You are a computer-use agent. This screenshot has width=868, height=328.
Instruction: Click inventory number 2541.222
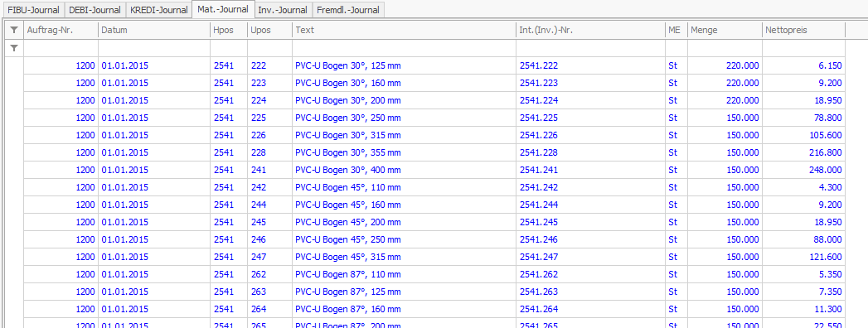tap(539, 65)
